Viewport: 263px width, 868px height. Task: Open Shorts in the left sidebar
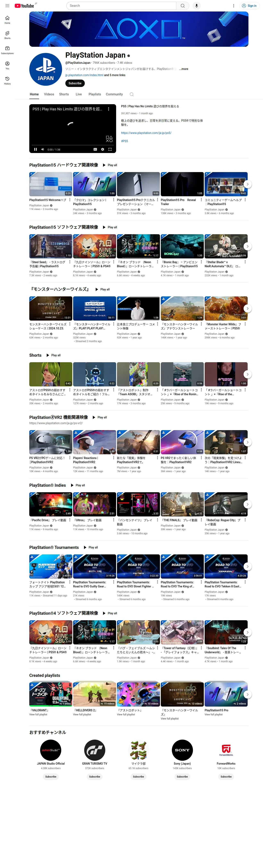point(7,35)
